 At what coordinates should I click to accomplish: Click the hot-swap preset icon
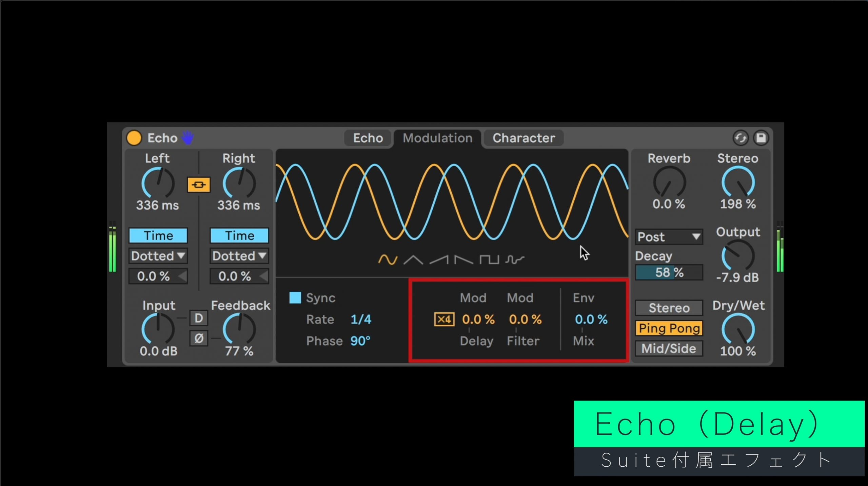click(x=741, y=138)
